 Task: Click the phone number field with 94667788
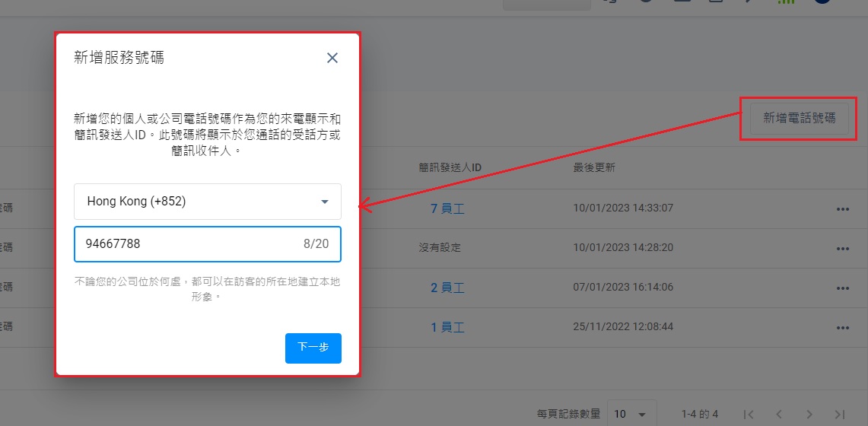tap(208, 244)
